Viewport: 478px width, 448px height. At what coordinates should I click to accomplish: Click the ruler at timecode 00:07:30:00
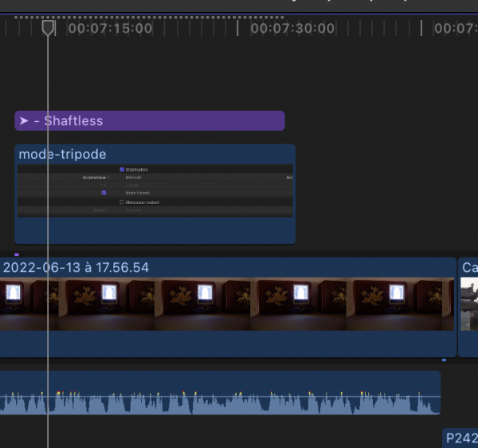(292, 28)
